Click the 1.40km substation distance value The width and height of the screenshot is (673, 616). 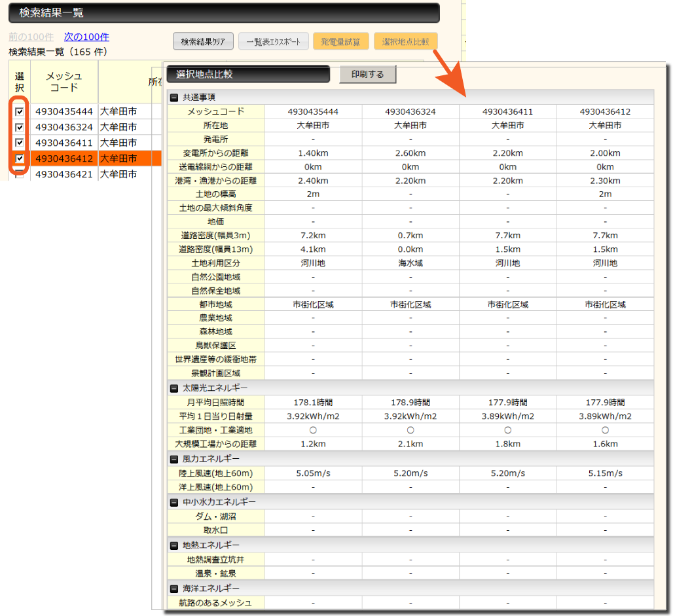tap(314, 153)
